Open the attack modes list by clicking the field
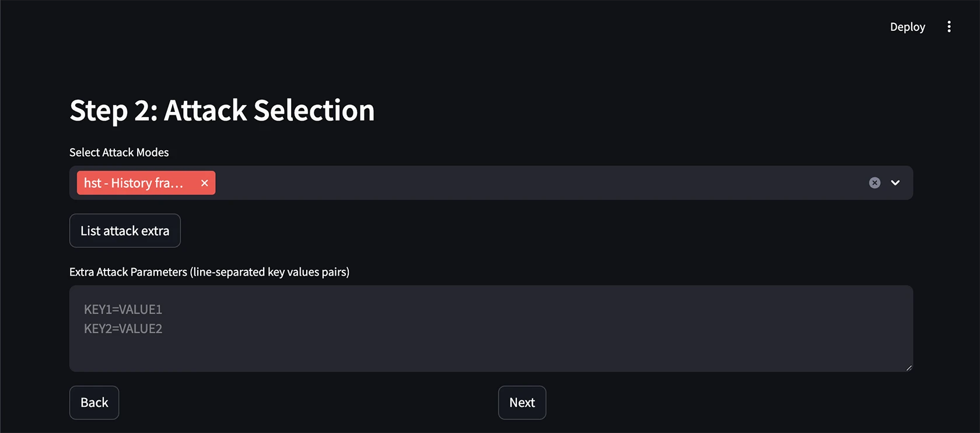The width and height of the screenshot is (980, 433). 525,182
